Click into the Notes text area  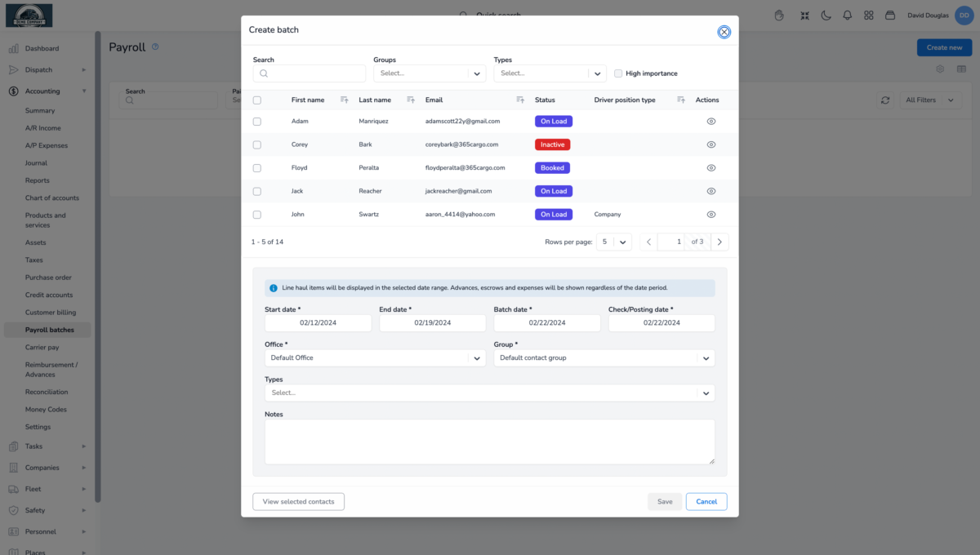489,442
